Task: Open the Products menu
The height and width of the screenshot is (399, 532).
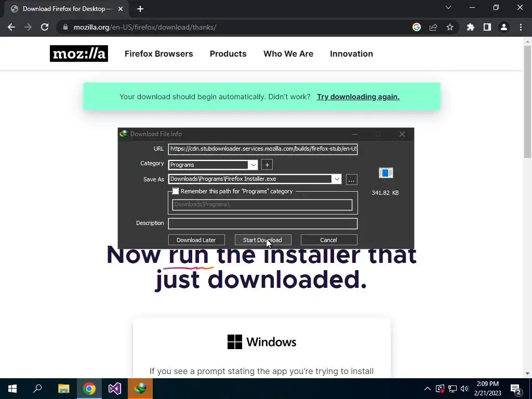Action: [228, 54]
